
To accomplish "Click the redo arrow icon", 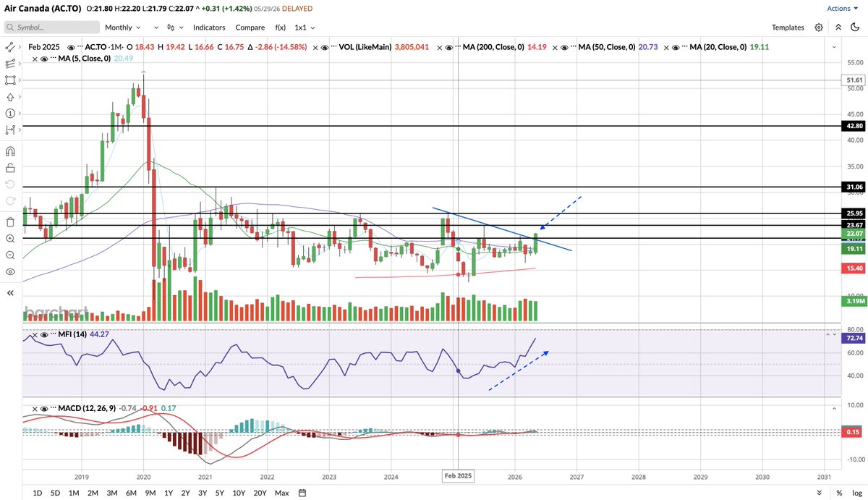I will click(10, 200).
